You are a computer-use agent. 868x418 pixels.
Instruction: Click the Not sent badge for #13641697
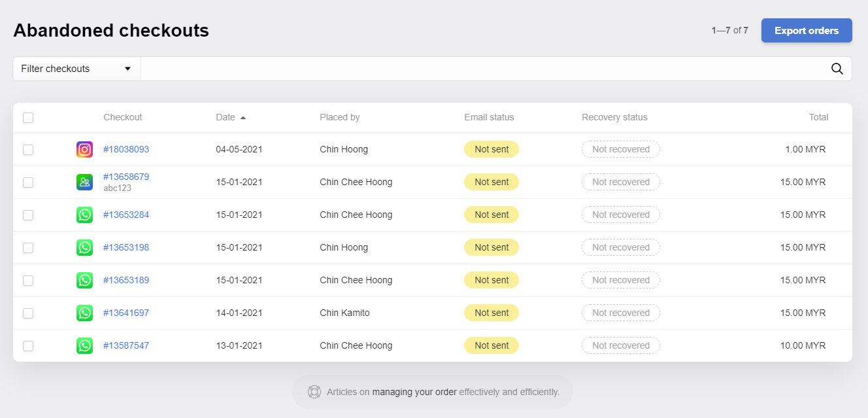tap(492, 313)
